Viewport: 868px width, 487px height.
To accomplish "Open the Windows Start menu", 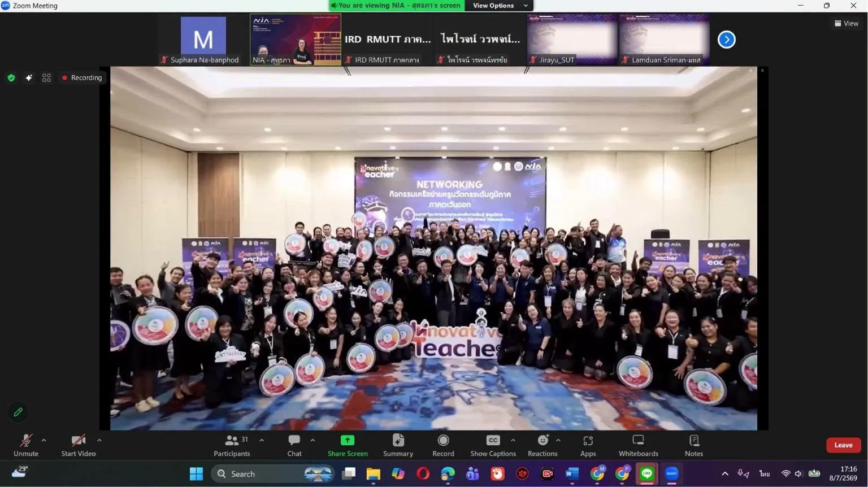I will [x=196, y=473].
